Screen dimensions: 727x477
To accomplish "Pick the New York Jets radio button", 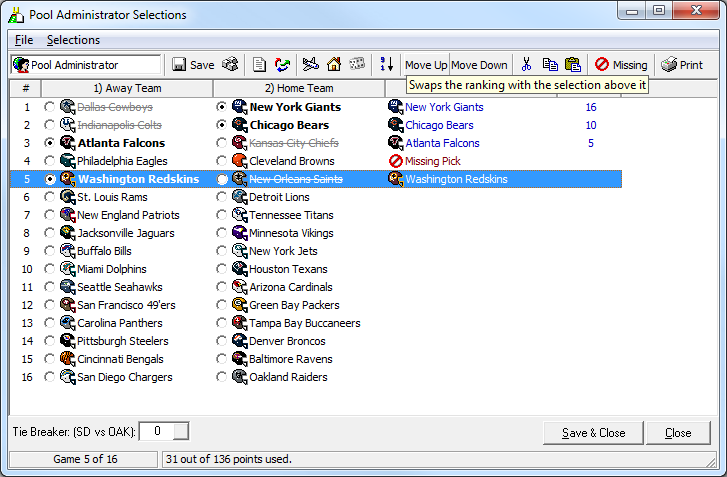I will click(222, 251).
